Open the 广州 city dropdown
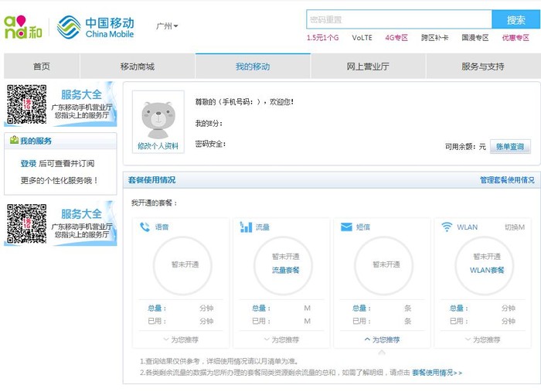 pos(167,26)
